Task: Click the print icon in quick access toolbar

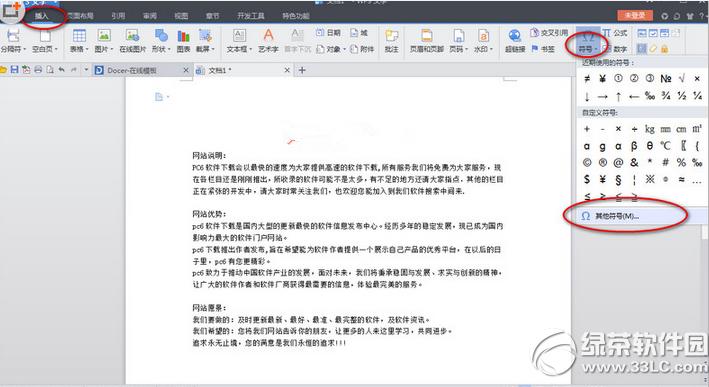Action: pos(38,70)
